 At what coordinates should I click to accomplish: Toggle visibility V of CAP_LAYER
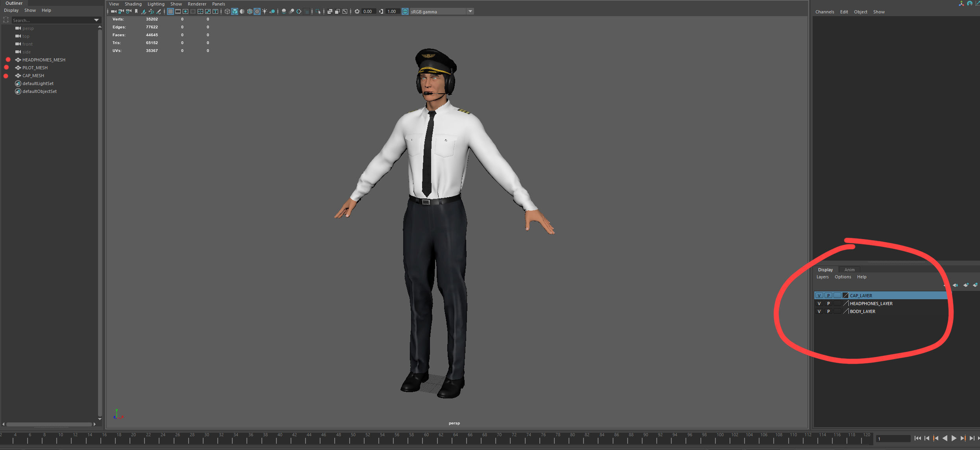click(819, 296)
